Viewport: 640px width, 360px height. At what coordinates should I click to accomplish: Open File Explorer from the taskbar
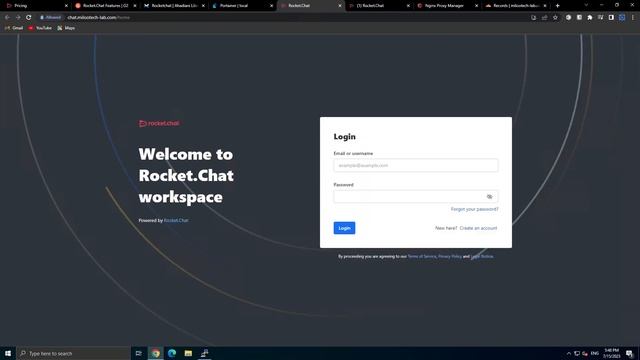coord(188,353)
